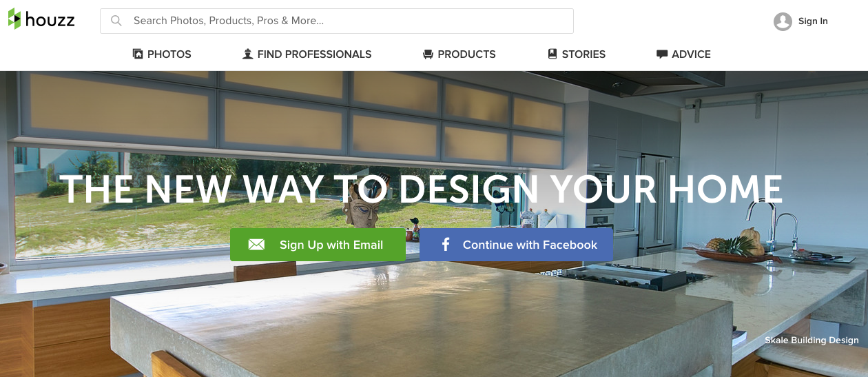The height and width of the screenshot is (377, 868).
Task: Click the Sign In link
Action: (813, 21)
